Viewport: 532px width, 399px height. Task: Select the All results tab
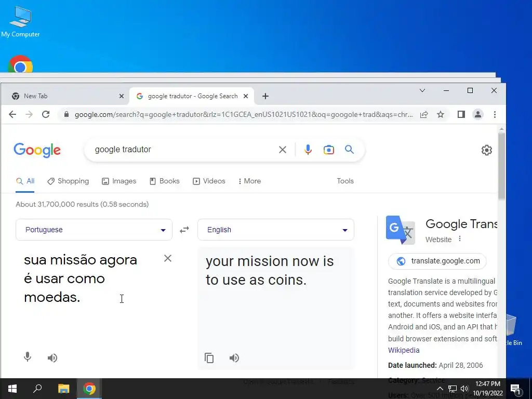[25, 181]
